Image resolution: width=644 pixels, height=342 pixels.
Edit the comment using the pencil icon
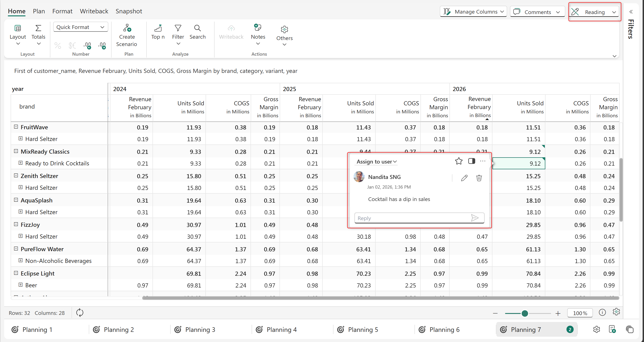[464, 178]
